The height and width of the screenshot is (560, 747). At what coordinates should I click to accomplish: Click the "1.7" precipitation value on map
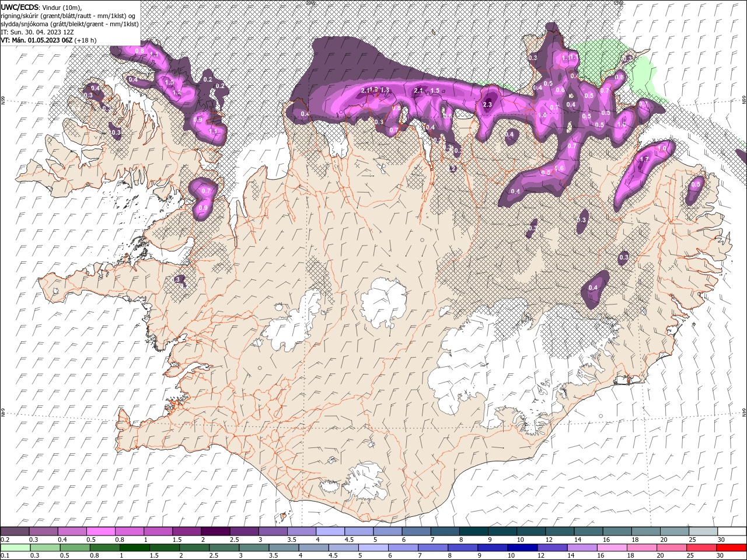click(644, 159)
